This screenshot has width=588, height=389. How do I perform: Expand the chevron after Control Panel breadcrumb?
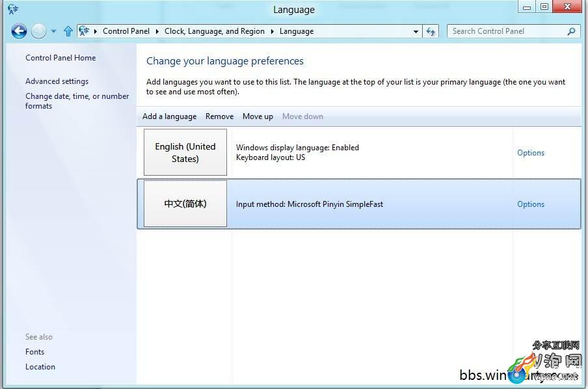tap(157, 31)
